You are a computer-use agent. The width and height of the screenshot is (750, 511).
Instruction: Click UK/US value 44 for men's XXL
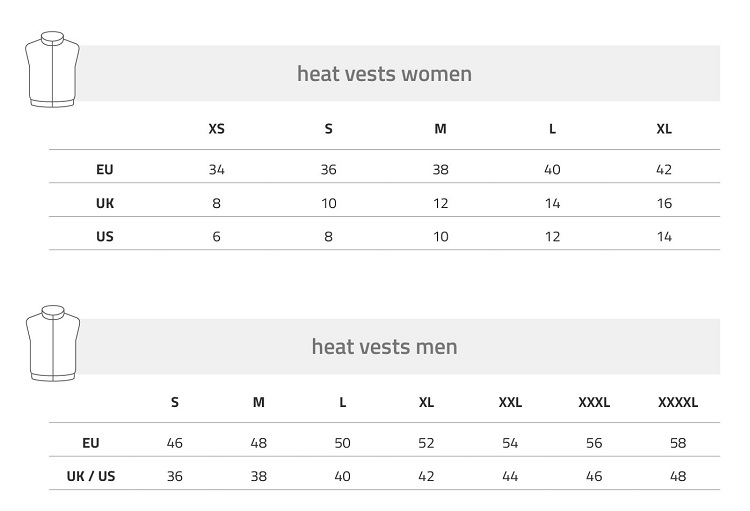coord(510,476)
